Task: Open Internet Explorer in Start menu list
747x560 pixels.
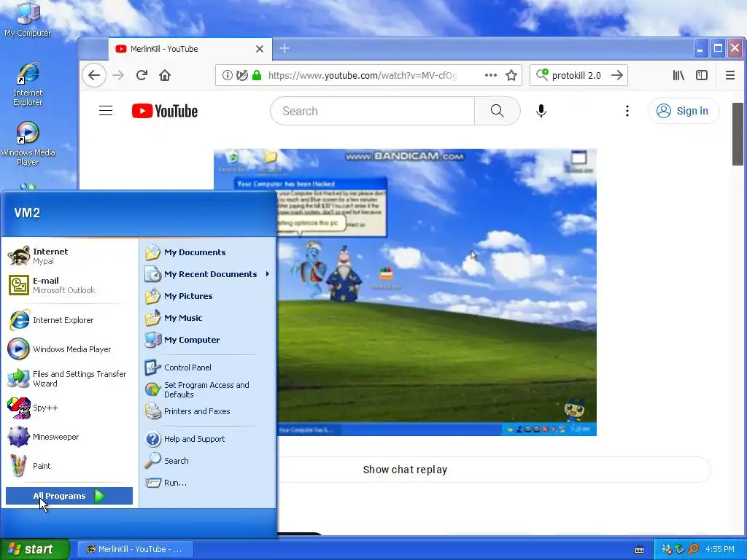Action: [x=69, y=320]
